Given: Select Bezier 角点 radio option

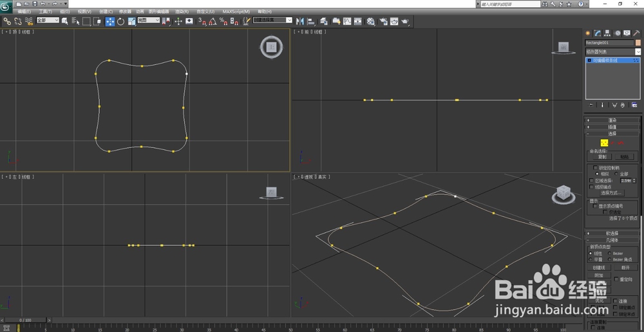Looking at the screenshot, I should pyautogui.click(x=609, y=259).
